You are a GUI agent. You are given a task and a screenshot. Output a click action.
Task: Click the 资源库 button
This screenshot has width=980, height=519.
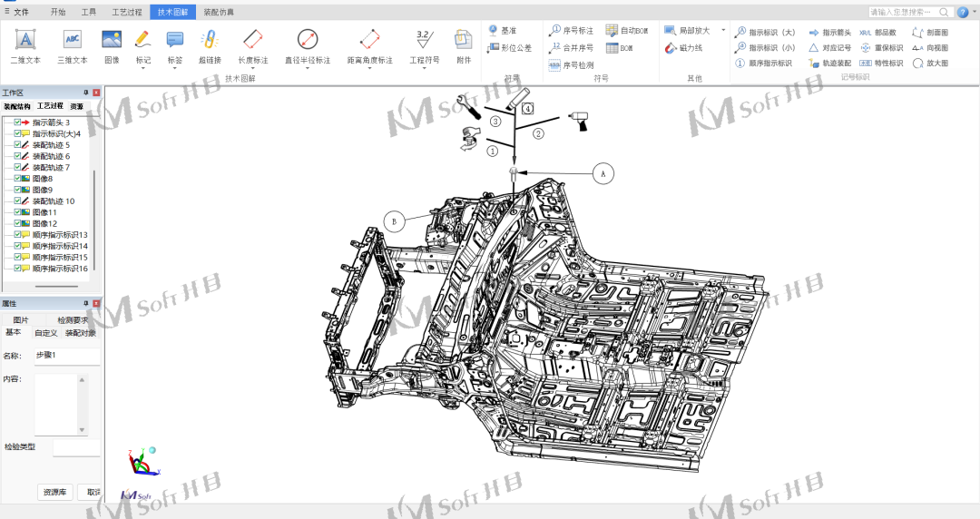point(54,492)
